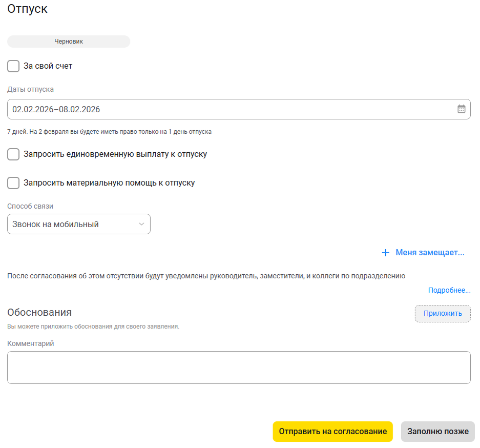Enable Запросить единовременную выплату к отпуску checkbox

point(13,154)
